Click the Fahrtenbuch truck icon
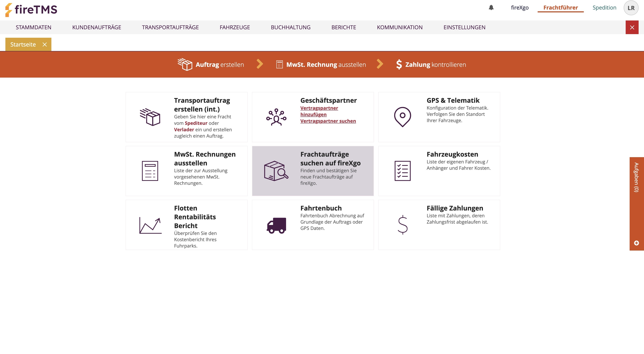 (x=277, y=225)
